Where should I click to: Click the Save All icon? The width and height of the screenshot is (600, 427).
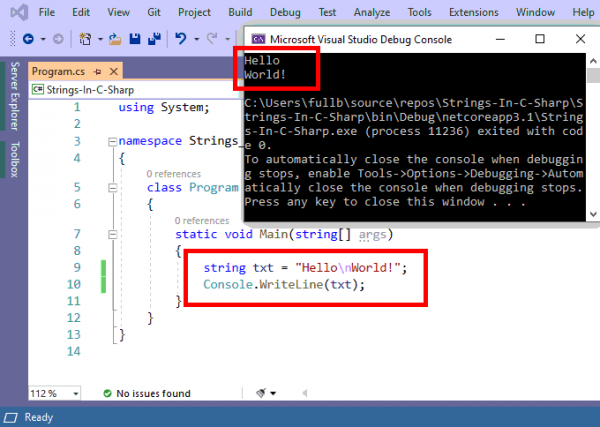tap(156, 39)
